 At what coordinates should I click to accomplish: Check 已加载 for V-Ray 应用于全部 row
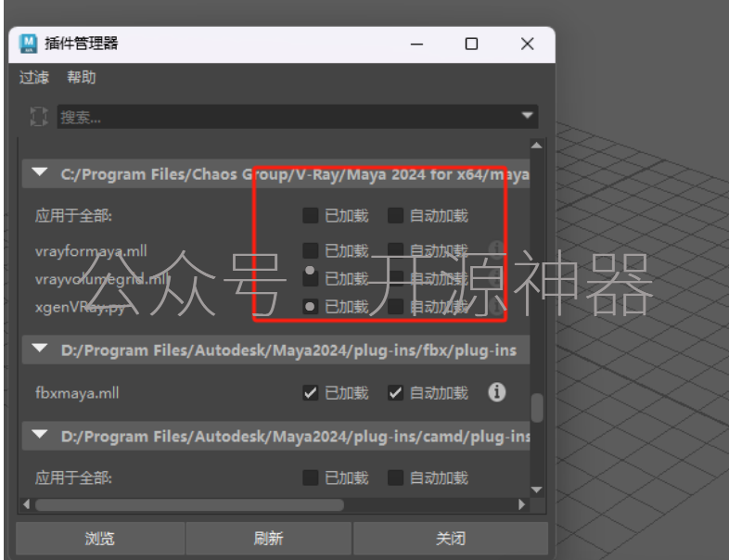310,216
